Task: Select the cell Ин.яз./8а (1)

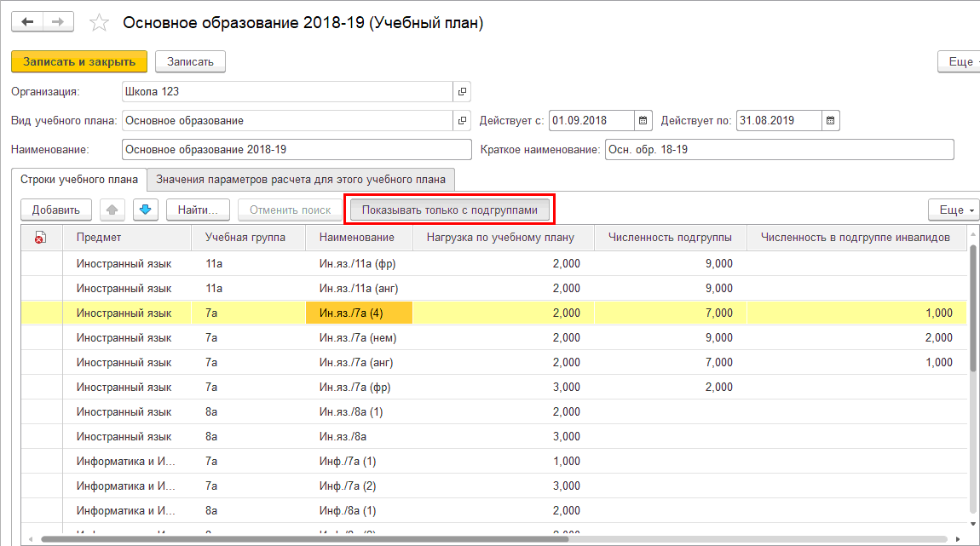Action: pos(359,411)
